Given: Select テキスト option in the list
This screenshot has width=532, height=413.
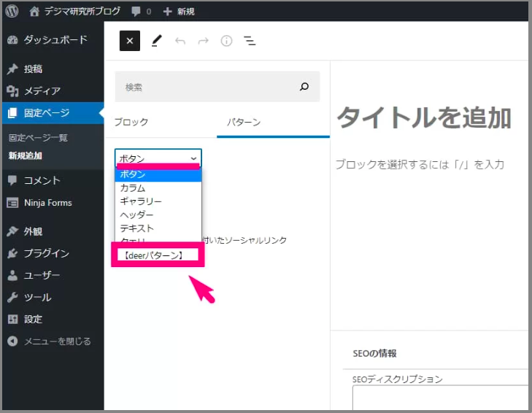Looking at the screenshot, I should (x=158, y=228).
